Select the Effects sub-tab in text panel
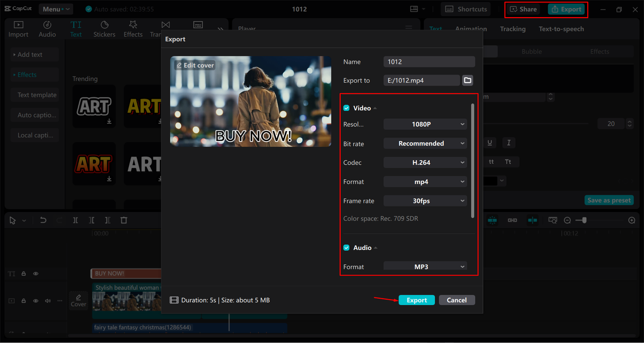The image size is (644, 343). (x=600, y=51)
